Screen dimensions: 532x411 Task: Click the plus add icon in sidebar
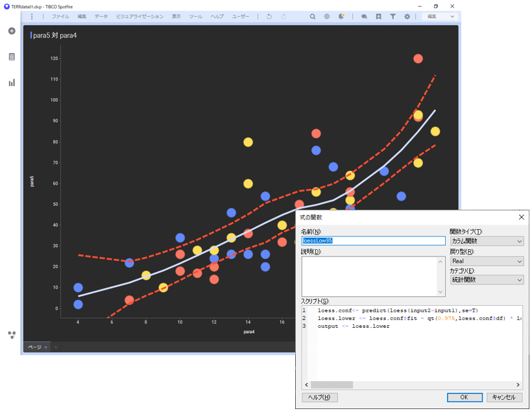(12, 31)
